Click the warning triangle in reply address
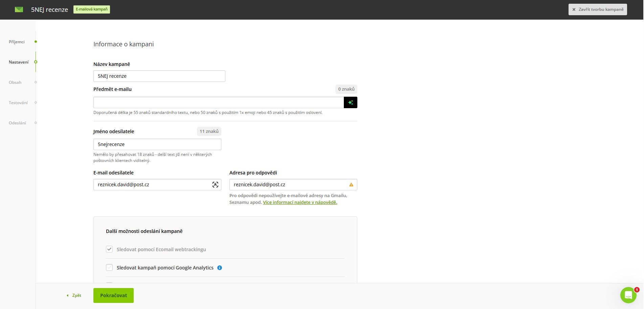This screenshot has height=309, width=644. tap(351, 185)
